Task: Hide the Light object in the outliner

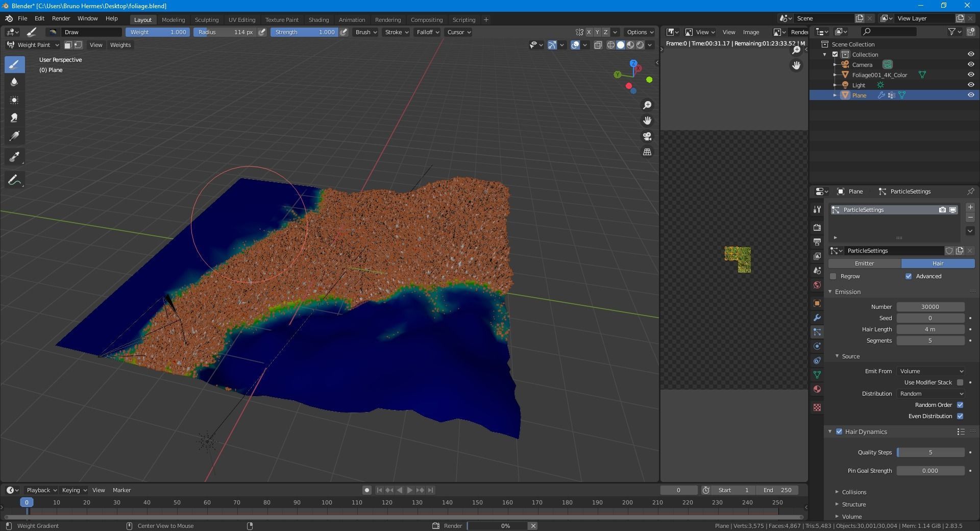Action: [x=971, y=85]
